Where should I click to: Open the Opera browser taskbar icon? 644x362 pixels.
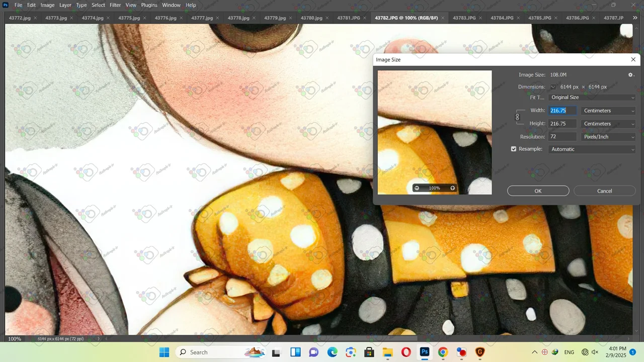406,352
